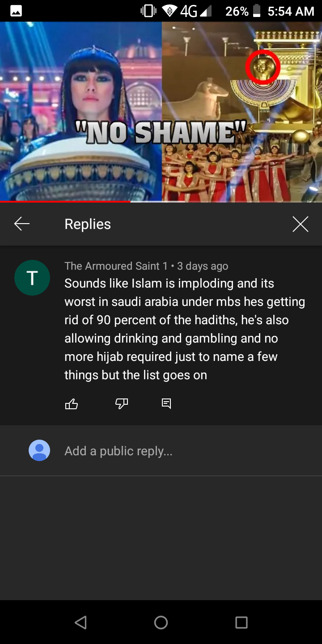
Task: Open the green T commenter avatar
Action: [x=32, y=278]
